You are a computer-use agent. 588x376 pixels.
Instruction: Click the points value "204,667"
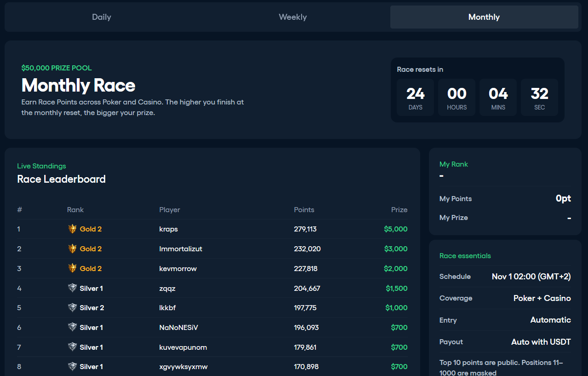(x=307, y=289)
